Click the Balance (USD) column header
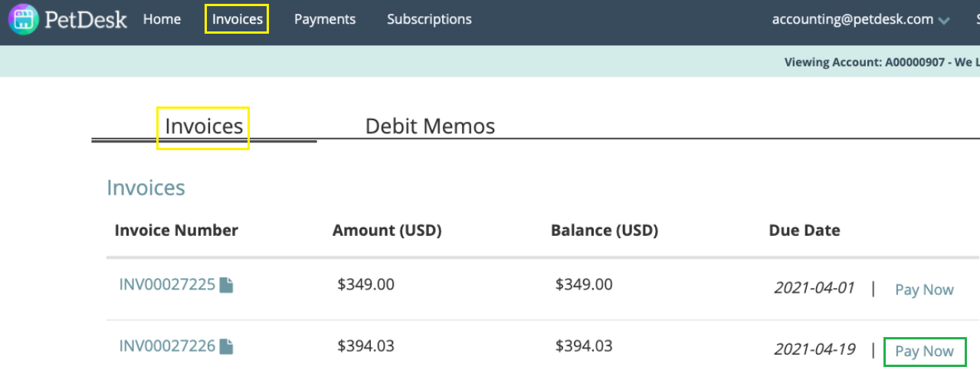The image size is (980, 380). tap(605, 231)
